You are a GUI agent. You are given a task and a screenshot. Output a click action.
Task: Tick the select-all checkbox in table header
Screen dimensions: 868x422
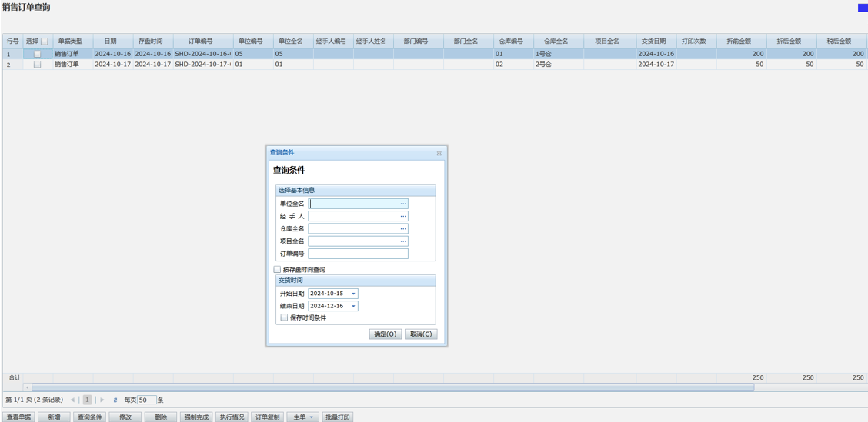(45, 42)
